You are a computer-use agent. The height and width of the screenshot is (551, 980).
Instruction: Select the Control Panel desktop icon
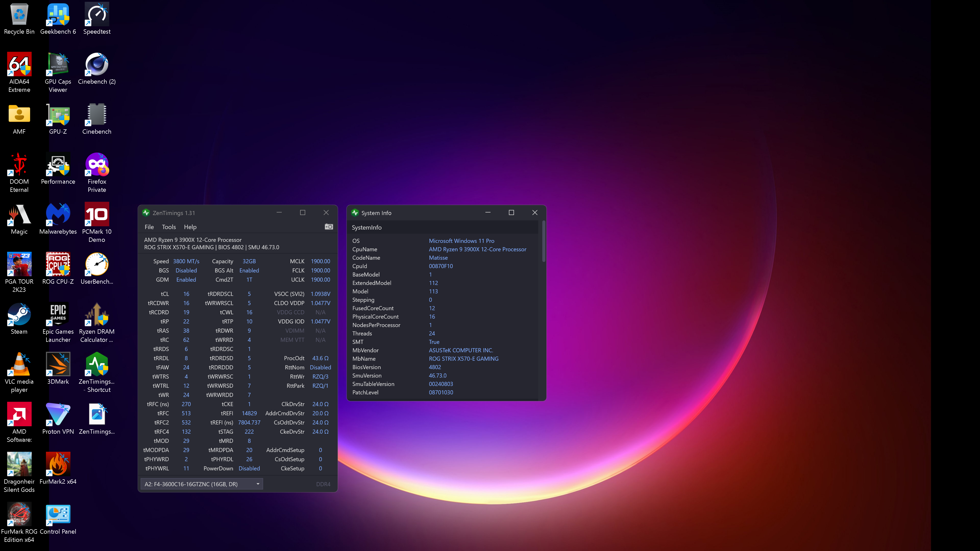click(x=58, y=519)
